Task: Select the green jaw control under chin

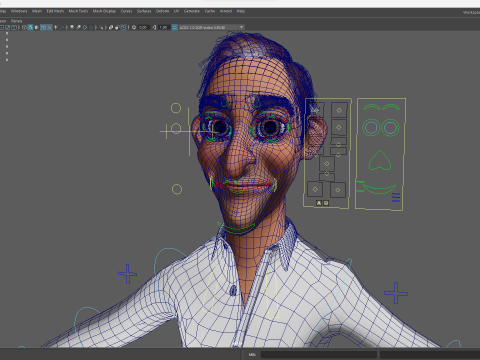Action: point(236,229)
